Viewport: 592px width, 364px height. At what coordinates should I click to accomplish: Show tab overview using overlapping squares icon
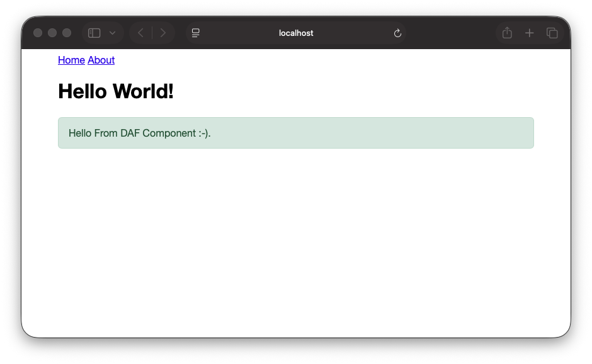coord(552,33)
